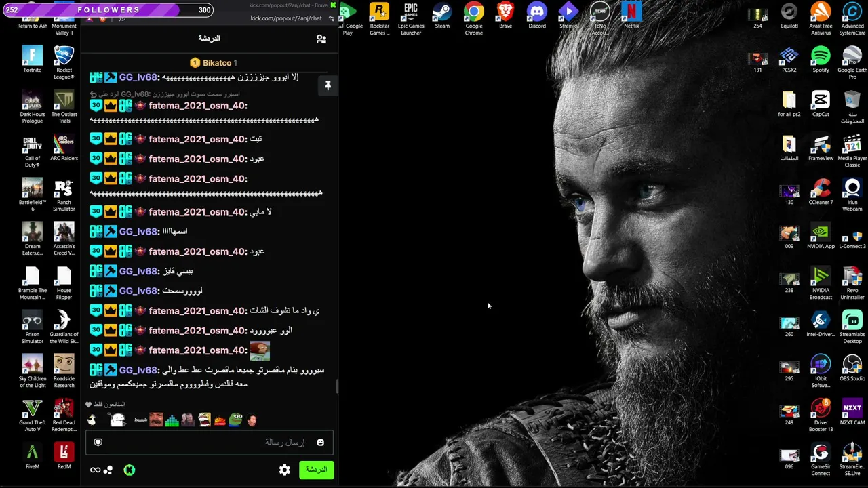
Task: Open Iriun Webcam shortcut
Action: pyautogui.click(x=852, y=195)
